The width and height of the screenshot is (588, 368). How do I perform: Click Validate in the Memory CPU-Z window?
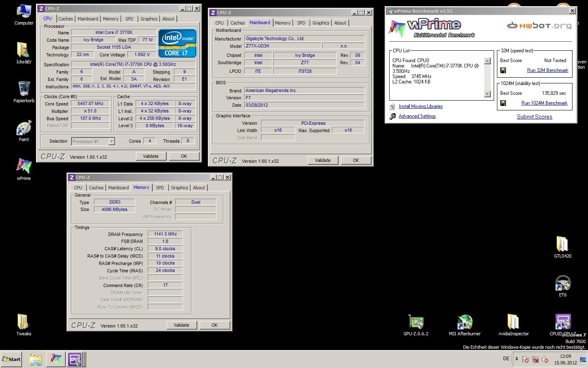point(181,325)
